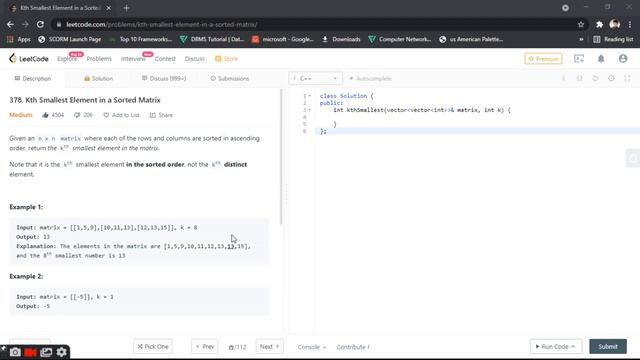Viewport: 640px width, 360px height.
Task: Open the Run Code options arrow
Action: click(x=573, y=347)
